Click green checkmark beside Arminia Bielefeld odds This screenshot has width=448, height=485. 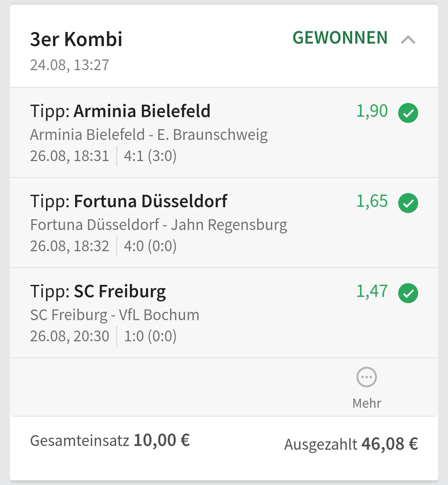coord(408,113)
